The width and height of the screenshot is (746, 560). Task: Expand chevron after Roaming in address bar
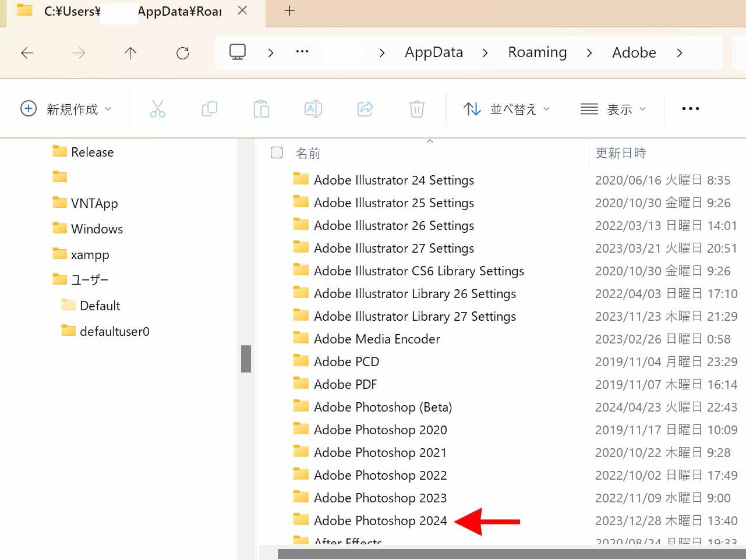589,53
